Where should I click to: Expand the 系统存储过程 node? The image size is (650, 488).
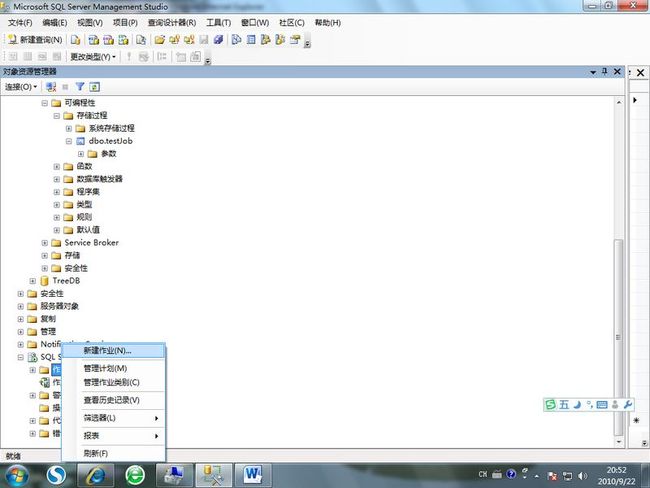click(69, 129)
